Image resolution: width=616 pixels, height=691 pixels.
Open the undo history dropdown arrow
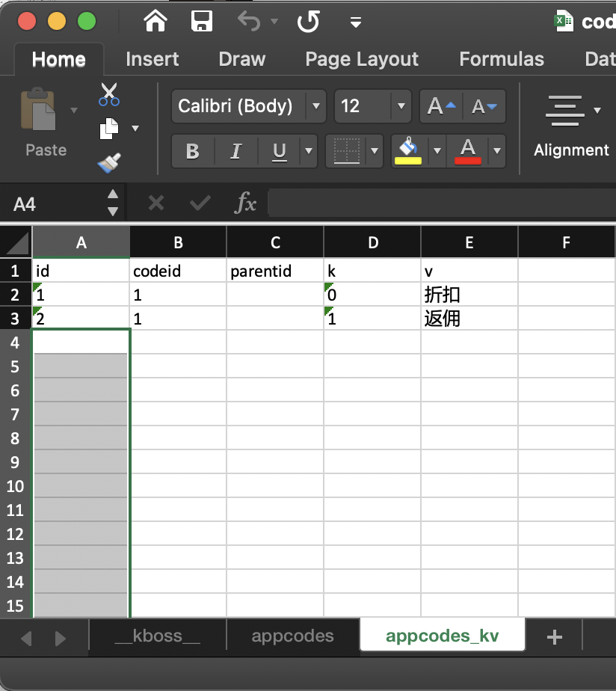click(274, 21)
